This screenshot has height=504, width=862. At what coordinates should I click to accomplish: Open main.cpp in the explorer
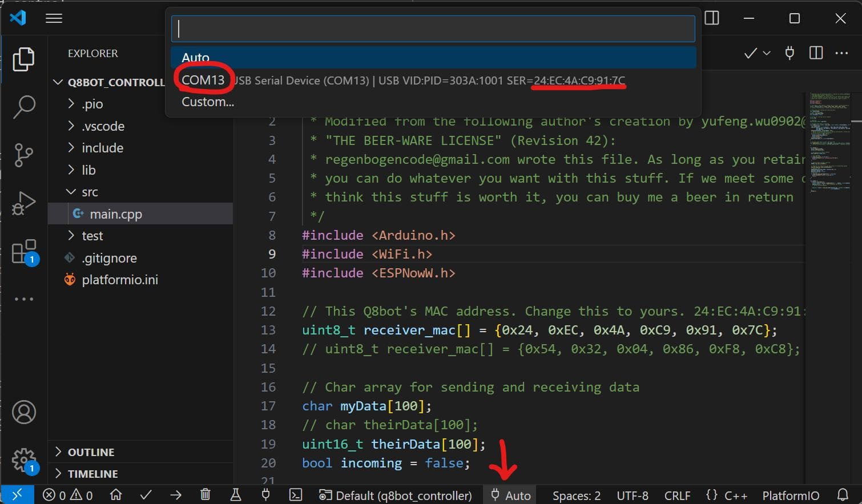click(141, 213)
